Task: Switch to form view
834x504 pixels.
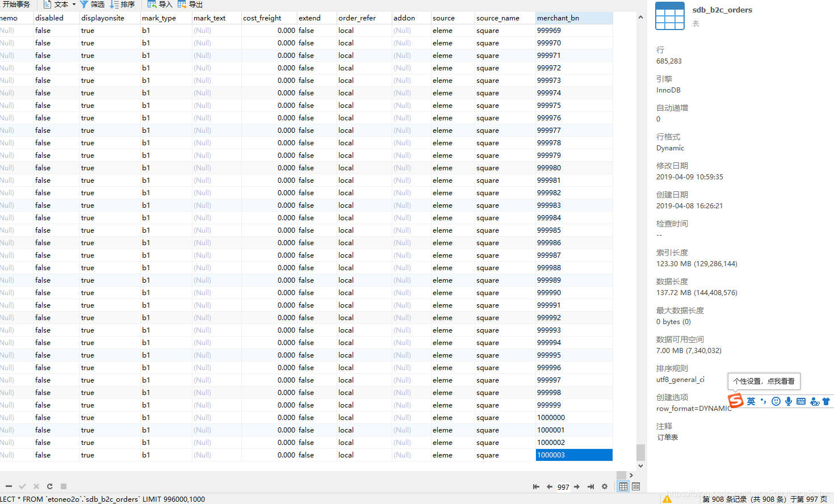Action: click(x=636, y=486)
